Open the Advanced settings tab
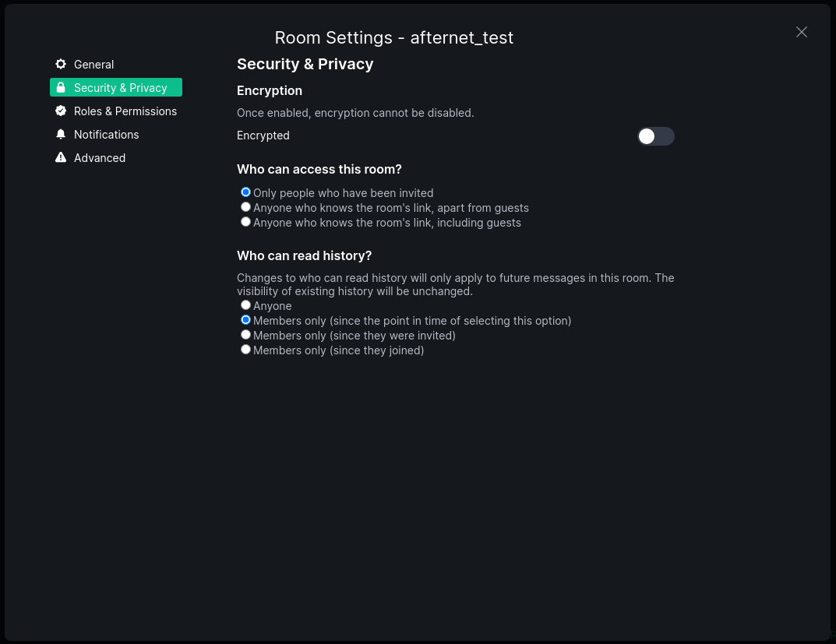This screenshot has height=644, width=836. tap(99, 158)
